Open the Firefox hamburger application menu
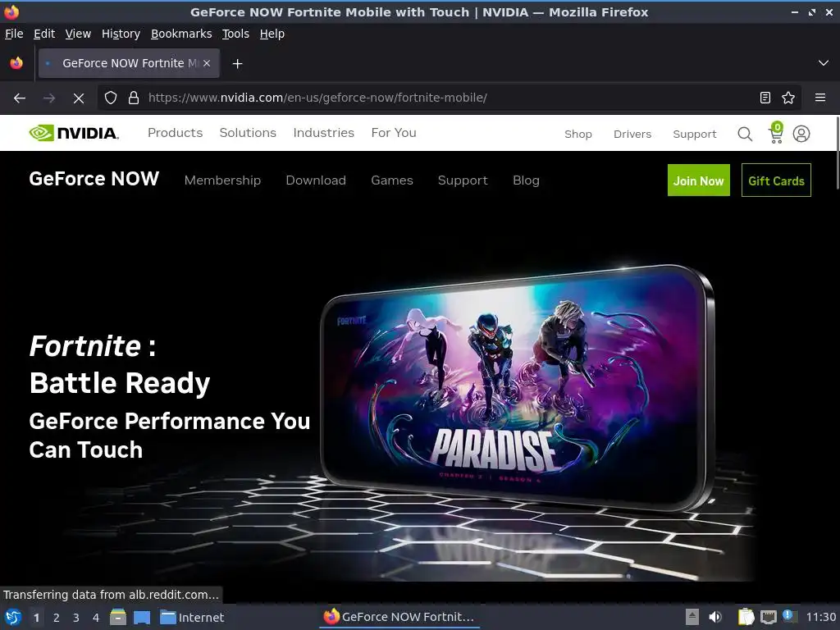 [x=819, y=98]
